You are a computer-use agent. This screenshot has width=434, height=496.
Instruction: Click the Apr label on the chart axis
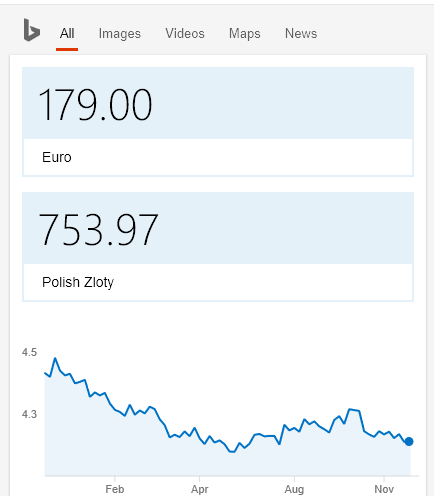click(199, 489)
